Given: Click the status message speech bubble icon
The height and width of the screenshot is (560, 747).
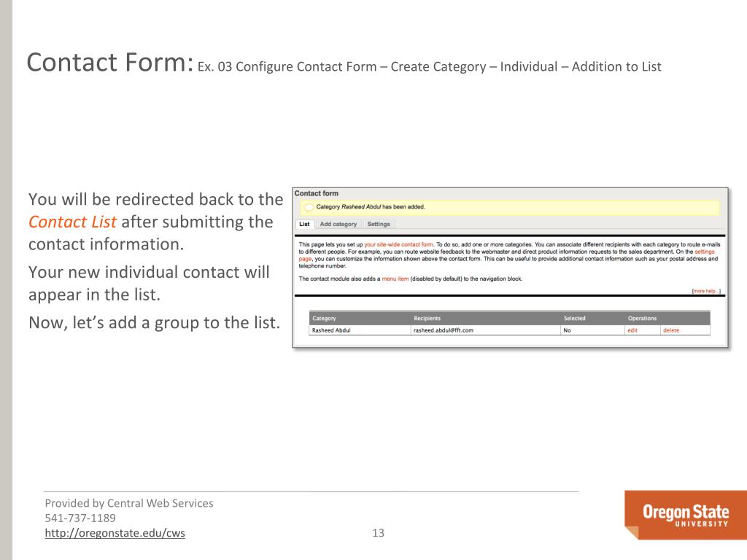Looking at the screenshot, I should click(309, 207).
